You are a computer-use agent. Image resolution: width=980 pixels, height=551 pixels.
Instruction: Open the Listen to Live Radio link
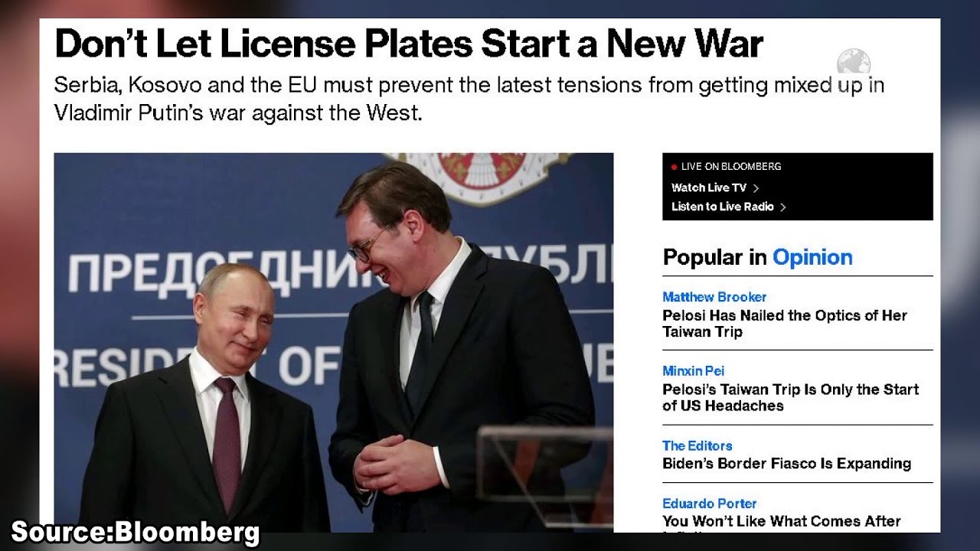723,207
